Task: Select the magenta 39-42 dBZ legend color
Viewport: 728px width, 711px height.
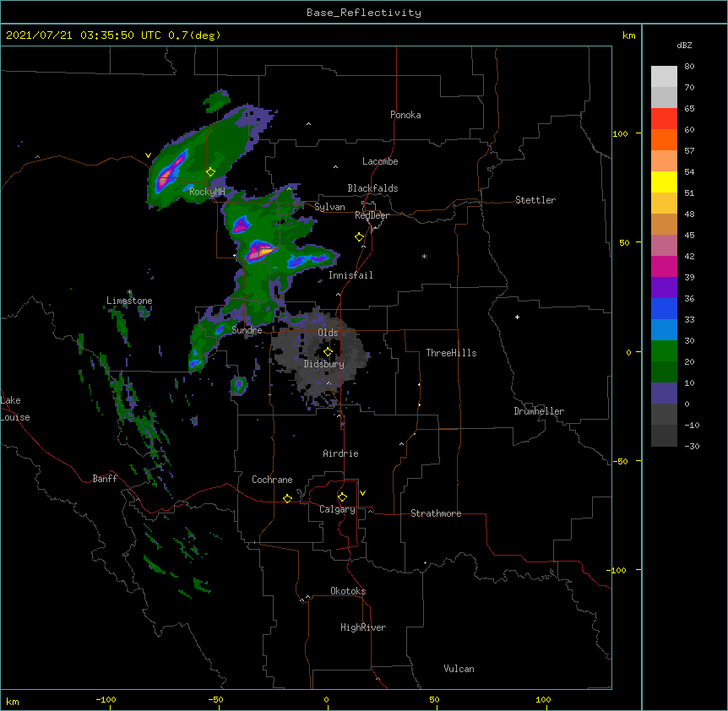Action: (x=664, y=266)
